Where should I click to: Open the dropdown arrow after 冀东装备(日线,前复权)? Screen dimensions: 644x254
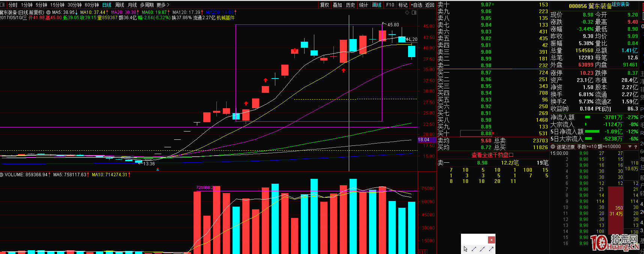pos(48,12)
